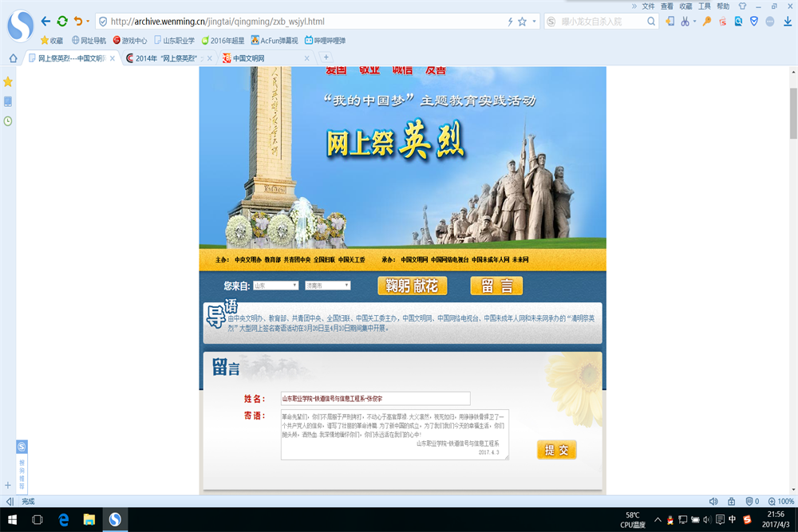This screenshot has height=532, width=798.
Task: Open the AcFun弹幕视 bookmark
Action: coord(274,40)
